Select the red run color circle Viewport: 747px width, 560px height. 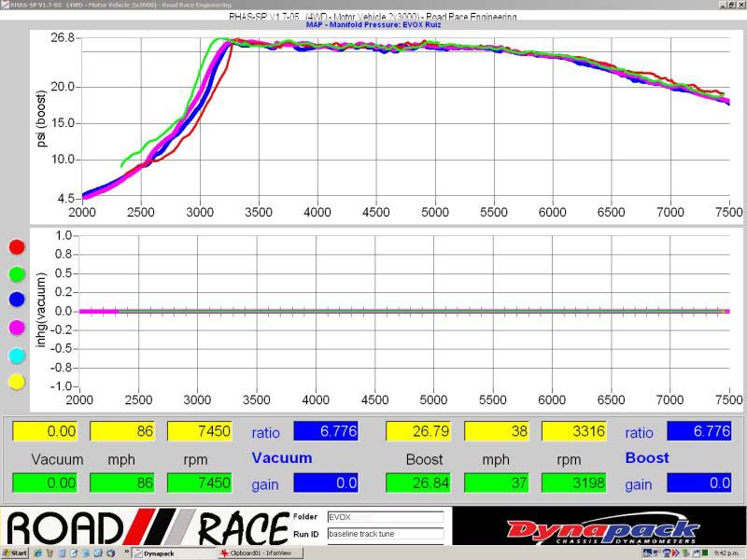(17, 246)
